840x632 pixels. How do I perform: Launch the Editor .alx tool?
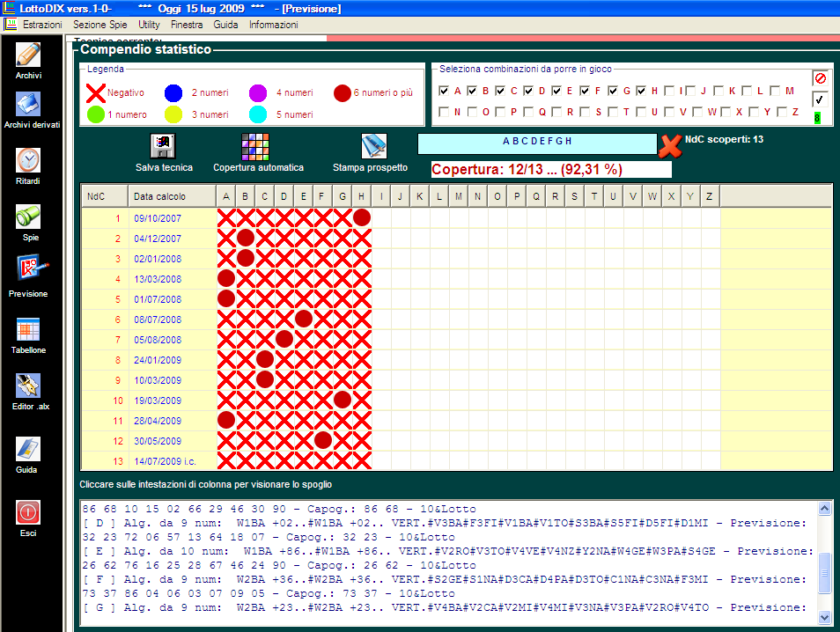tap(28, 386)
